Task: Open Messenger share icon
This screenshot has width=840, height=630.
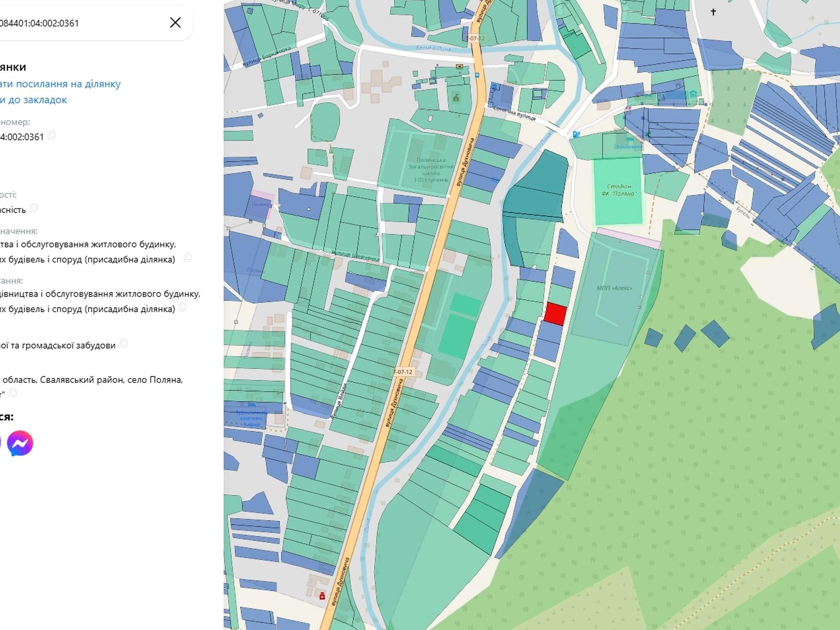Action: pos(20,443)
